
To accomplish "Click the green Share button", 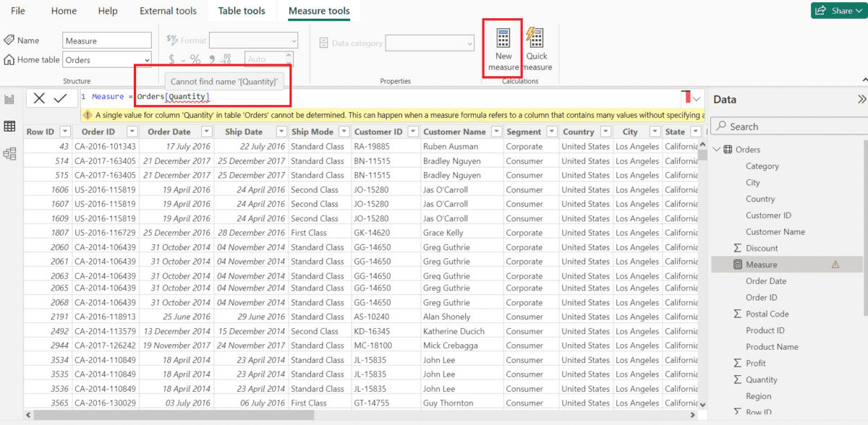I will pos(838,11).
